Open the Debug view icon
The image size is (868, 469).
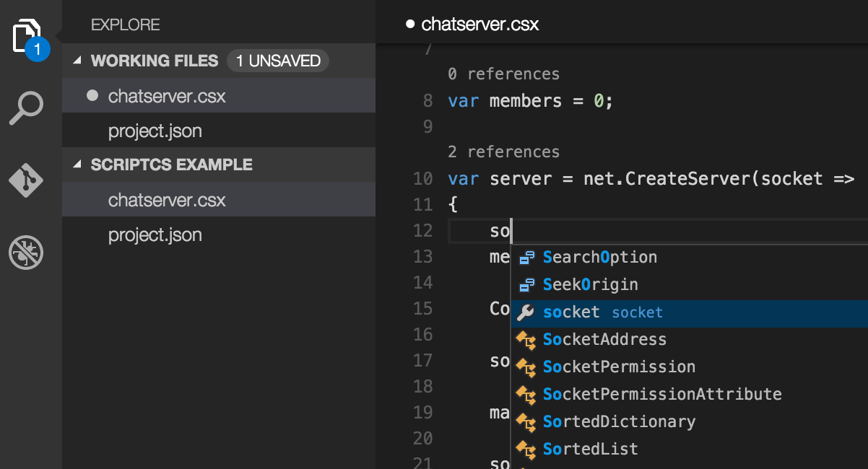(26, 253)
